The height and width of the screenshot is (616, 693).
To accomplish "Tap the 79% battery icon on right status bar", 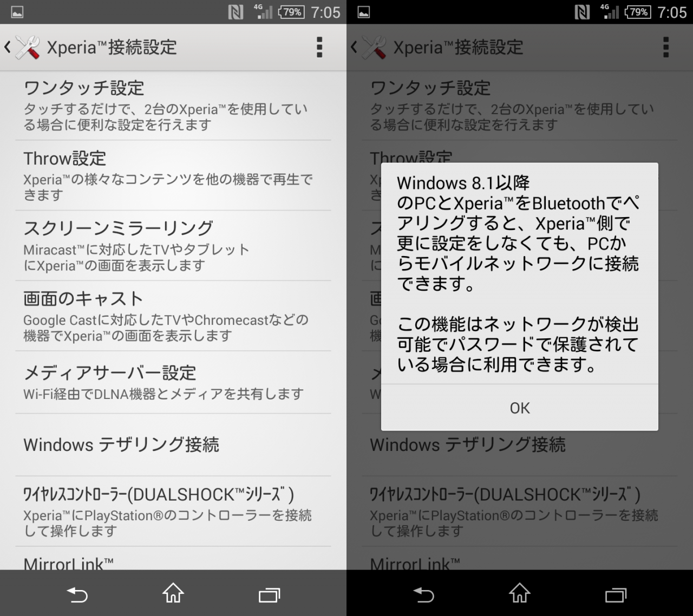I will [638, 12].
